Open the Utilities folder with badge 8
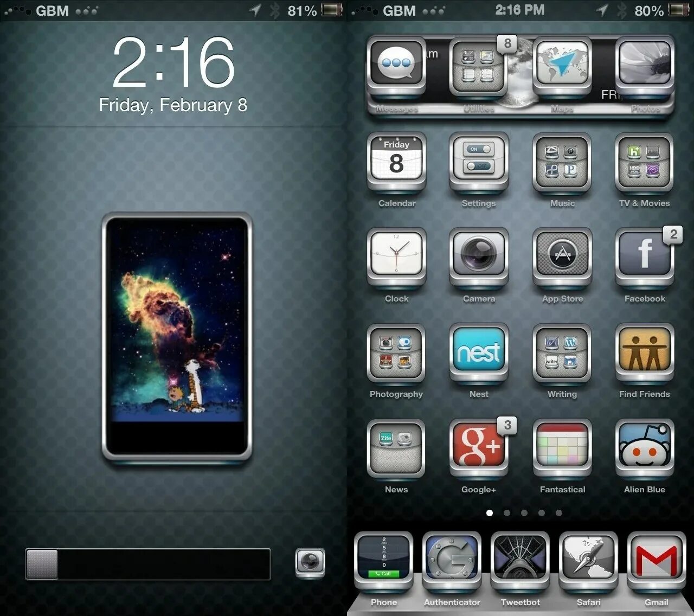The height and width of the screenshot is (616, 694). click(479, 66)
